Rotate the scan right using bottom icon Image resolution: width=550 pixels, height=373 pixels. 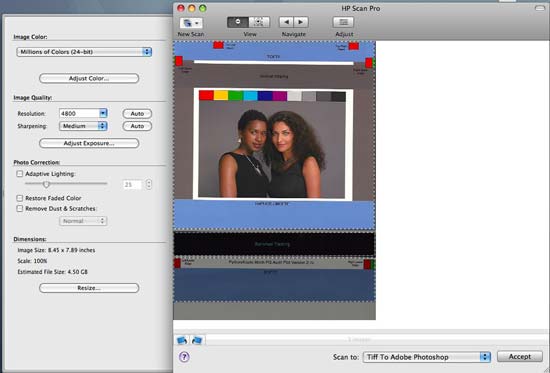197,340
